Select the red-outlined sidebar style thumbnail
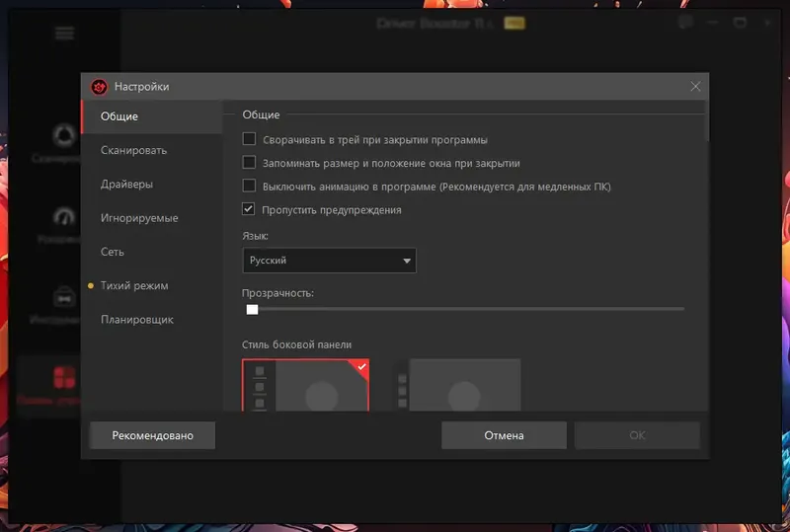Viewport: 790px width, 532px height. (x=306, y=385)
